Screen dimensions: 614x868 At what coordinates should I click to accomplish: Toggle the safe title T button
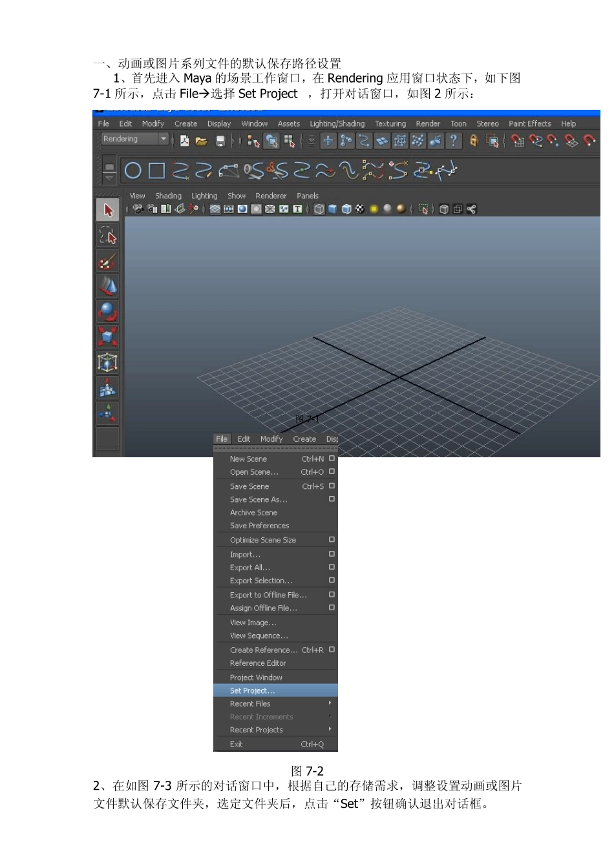pyautogui.click(x=297, y=209)
